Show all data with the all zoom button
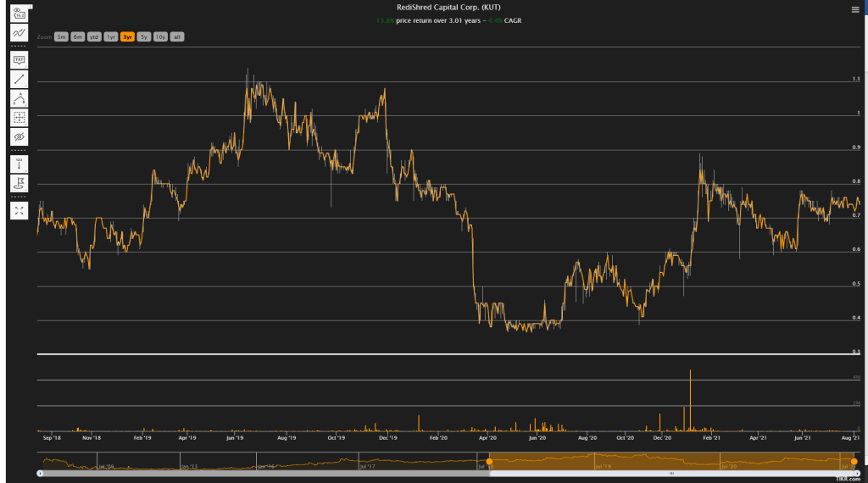 click(x=177, y=37)
